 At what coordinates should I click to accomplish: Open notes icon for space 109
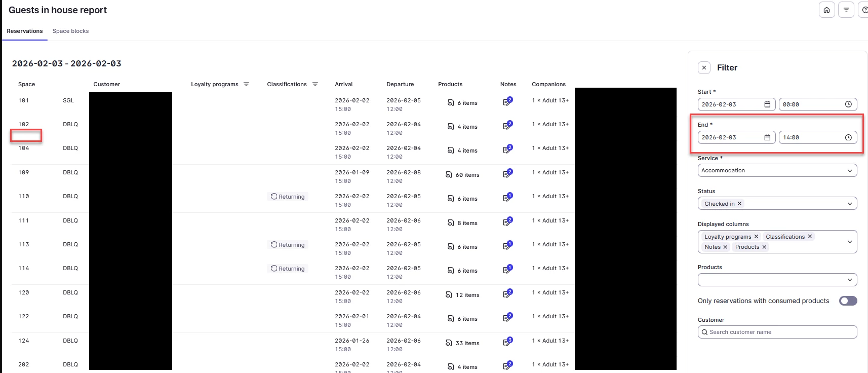pyautogui.click(x=507, y=173)
